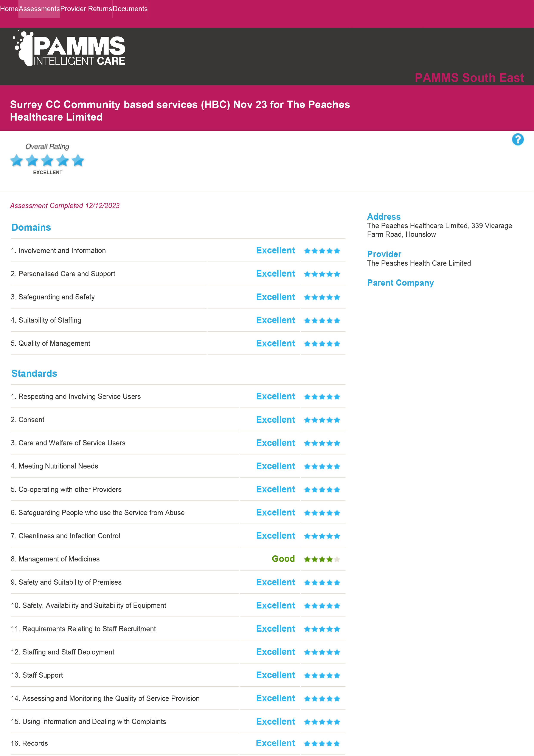Select the Home navigation item
This screenshot has height=756, width=534.
(x=9, y=9)
